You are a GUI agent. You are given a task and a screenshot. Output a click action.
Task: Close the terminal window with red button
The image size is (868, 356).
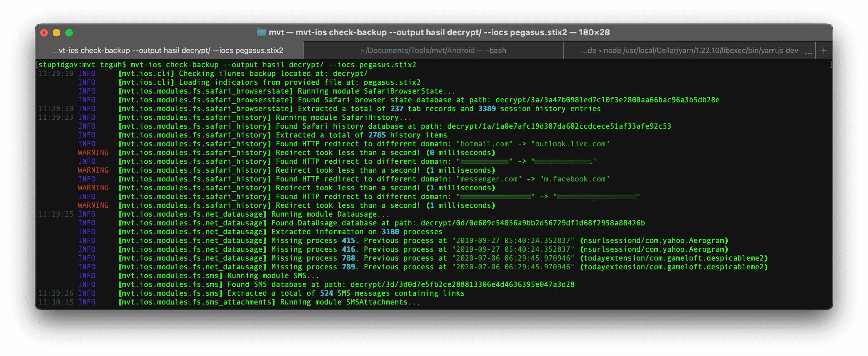44,33
